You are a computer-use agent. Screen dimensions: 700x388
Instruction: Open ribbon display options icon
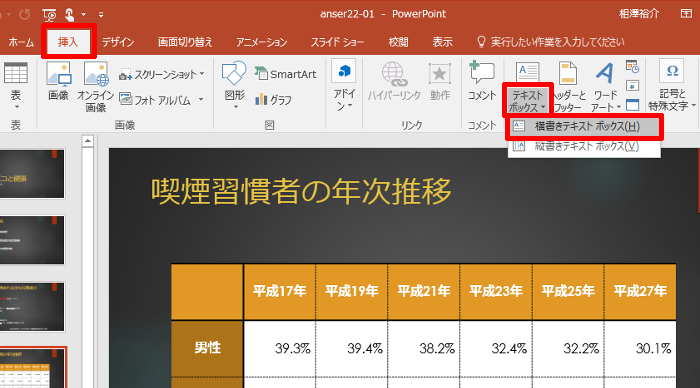(687, 13)
